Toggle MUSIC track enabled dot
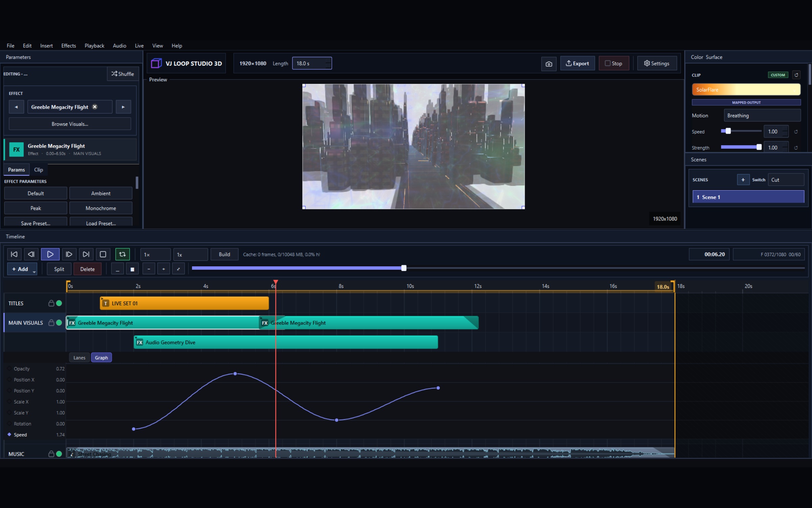Image resolution: width=812 pixels, height=508 pixels. coord(59,454)
